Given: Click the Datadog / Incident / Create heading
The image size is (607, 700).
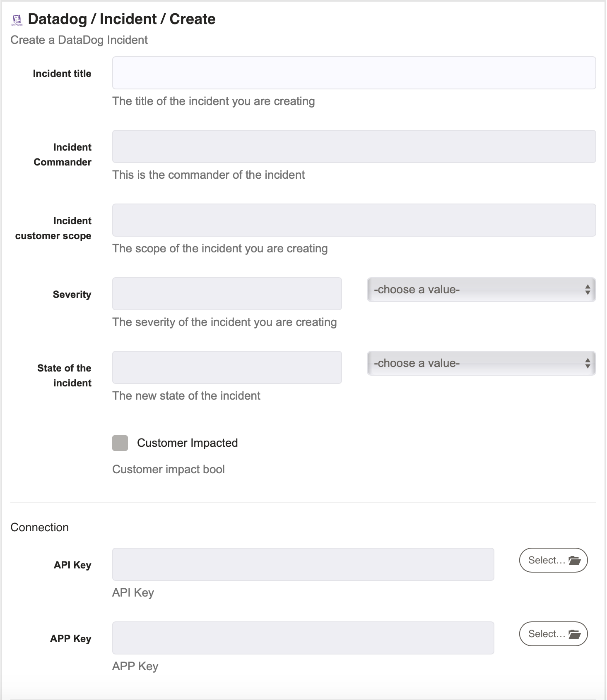Looking at the screenshot, I should point(122,19).
